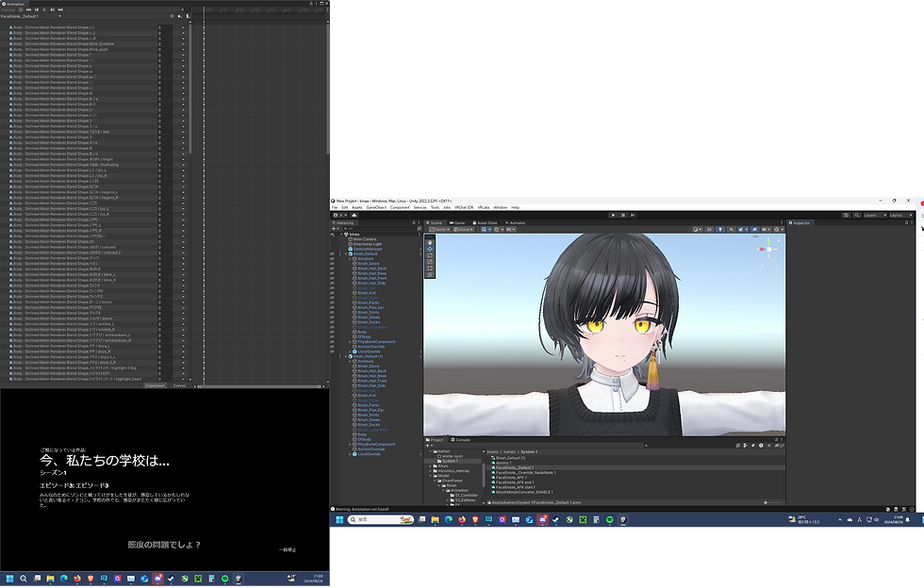
Task: Open the Hierarchy panel three-dot options menu
Action: 419,222
